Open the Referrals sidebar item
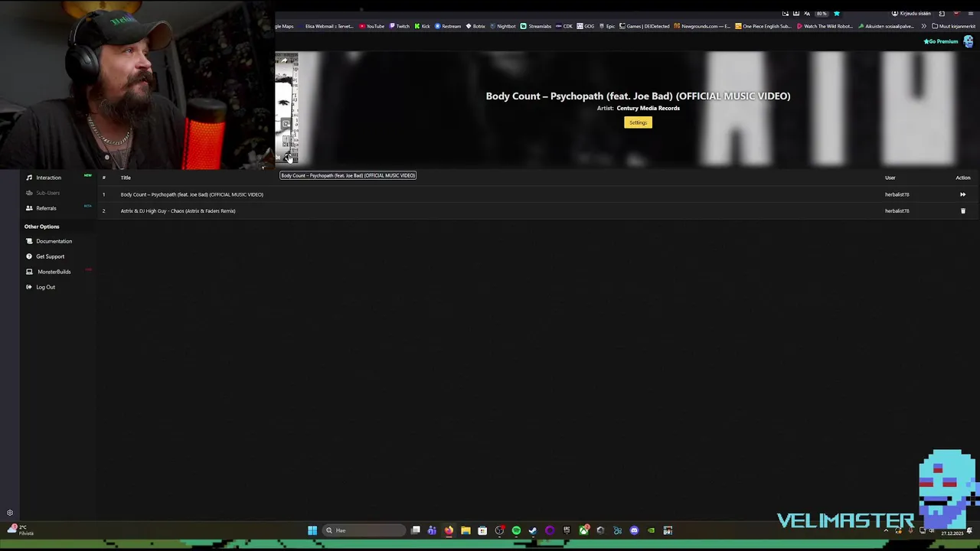This screenshot has height=551, width=980. coord(46,208)
